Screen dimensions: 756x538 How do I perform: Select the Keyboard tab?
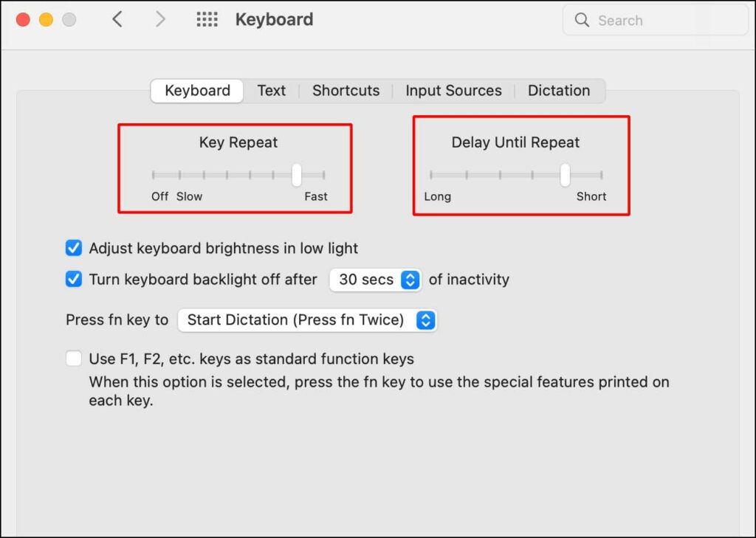(x=197, y=91)
